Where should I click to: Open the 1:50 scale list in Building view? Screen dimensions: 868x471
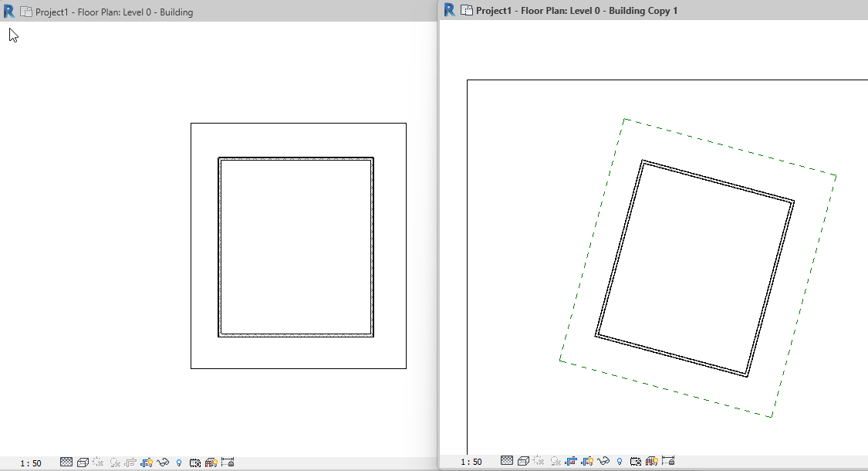[x=29, y=462]
